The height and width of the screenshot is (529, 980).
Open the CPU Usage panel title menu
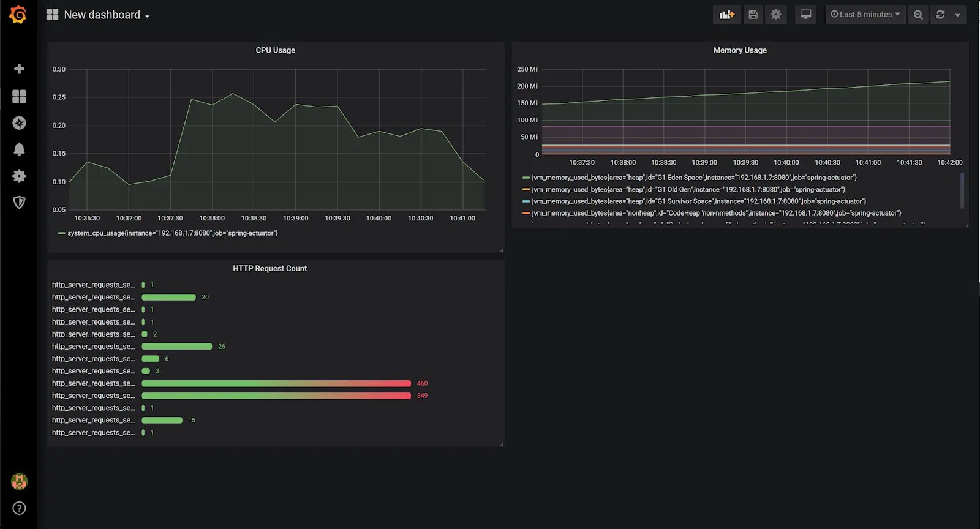coord(276,50)
